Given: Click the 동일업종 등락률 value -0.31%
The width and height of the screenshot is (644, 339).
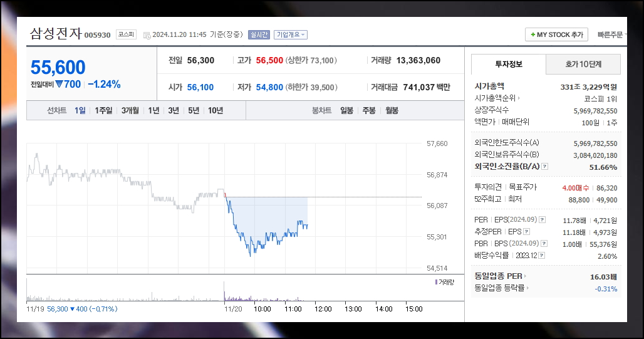Looking at the screenshot, I should 606,289.
